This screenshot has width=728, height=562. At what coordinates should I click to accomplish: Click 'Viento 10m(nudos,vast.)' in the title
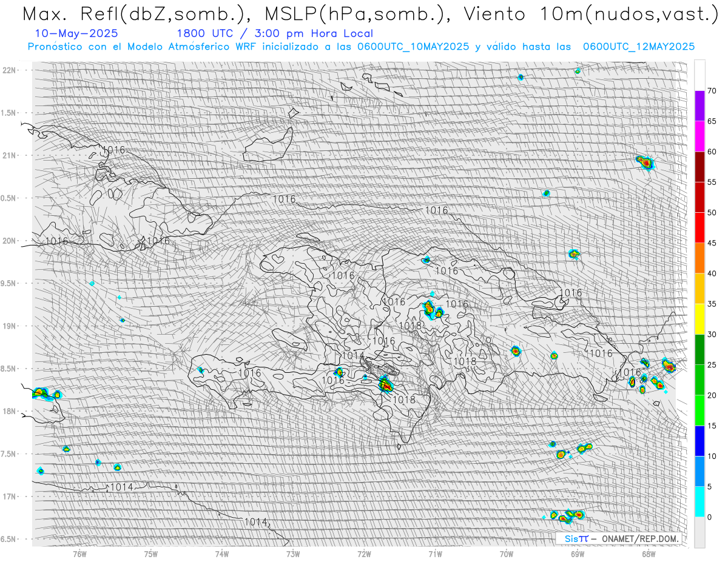[590, 15]
